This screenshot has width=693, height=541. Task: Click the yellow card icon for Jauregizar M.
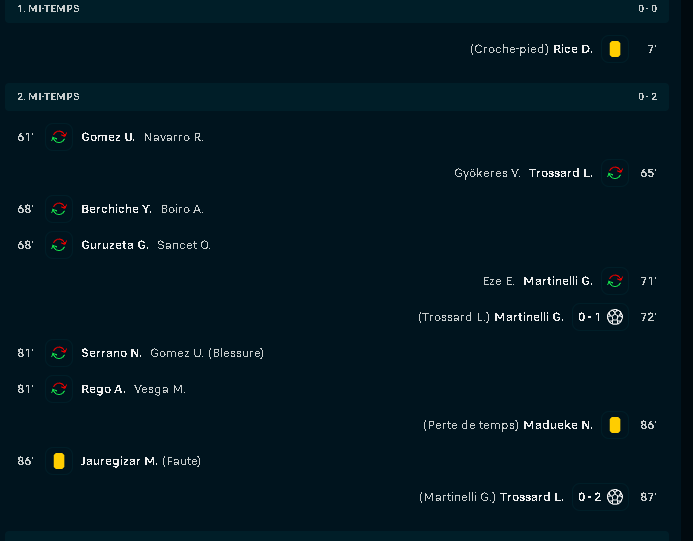click(59, 461)
